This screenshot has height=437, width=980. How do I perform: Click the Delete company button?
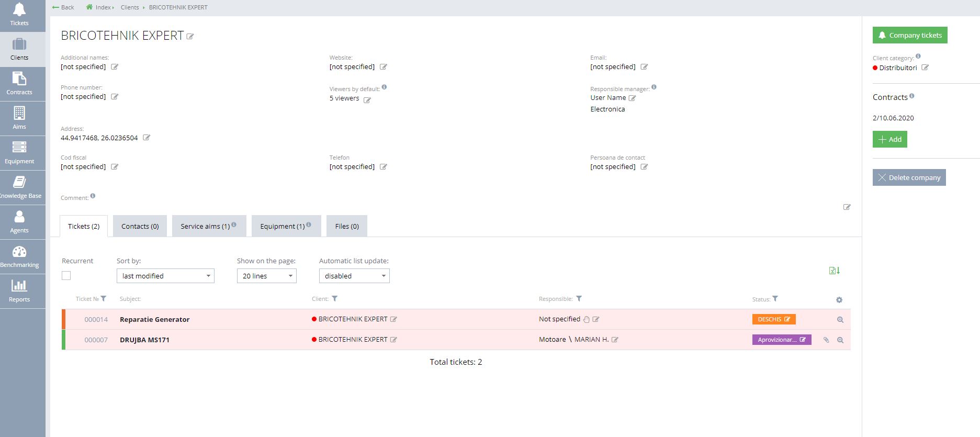coord(909,177)
